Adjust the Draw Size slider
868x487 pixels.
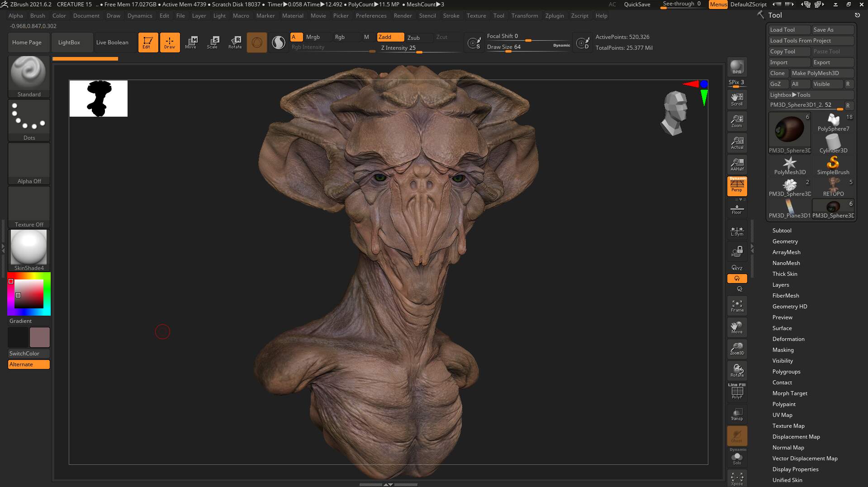(528, 47)
